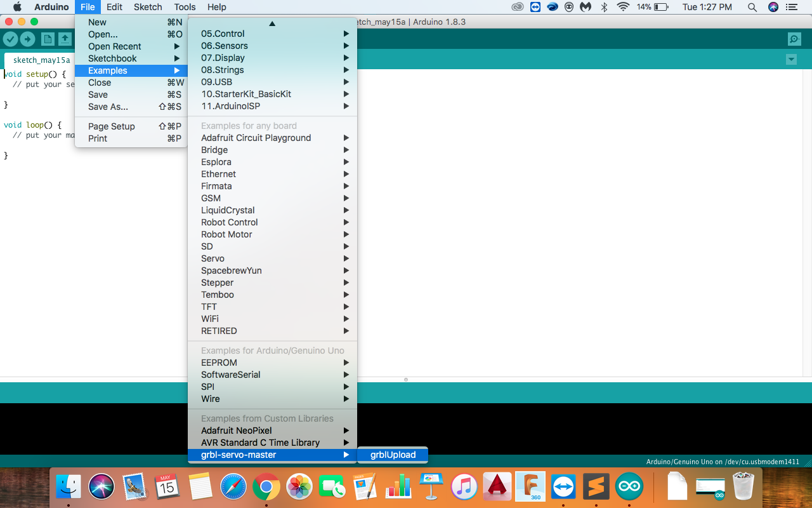Viewport: 812px width, 508px height.
Task: Expand the Open Recent submenu
Action: (131, 46)
